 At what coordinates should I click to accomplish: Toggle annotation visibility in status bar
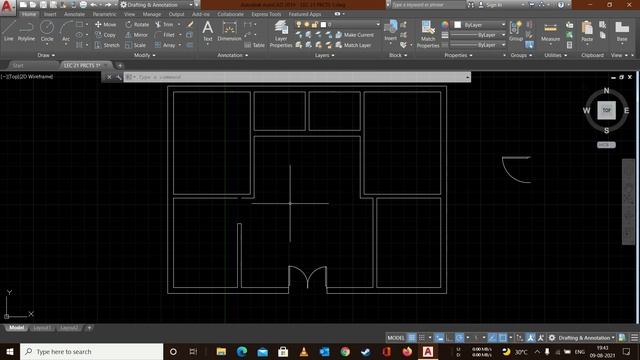(530, 338)
